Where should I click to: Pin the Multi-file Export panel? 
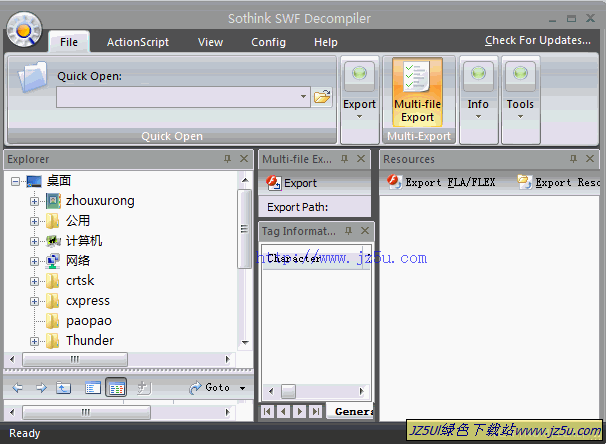click(344, 159)
